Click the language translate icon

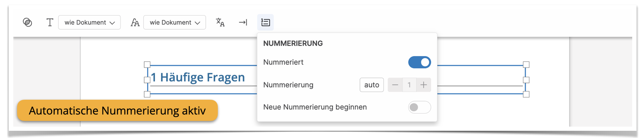220,22
